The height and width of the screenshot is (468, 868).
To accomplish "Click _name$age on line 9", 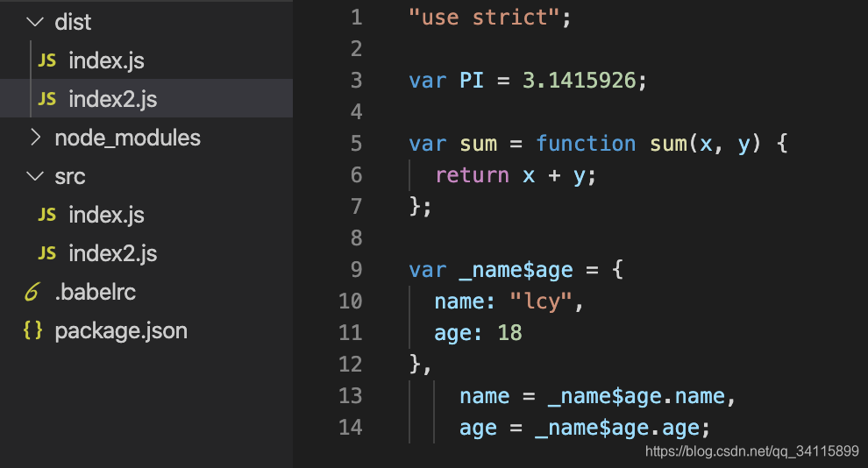I will click(x=516, y=270).
